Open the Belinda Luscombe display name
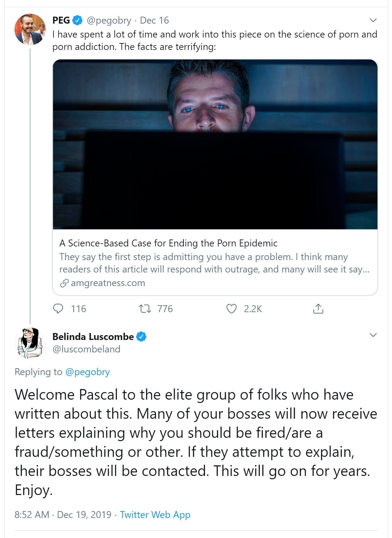This screenshot has height=538, width=392. point(93,337)
